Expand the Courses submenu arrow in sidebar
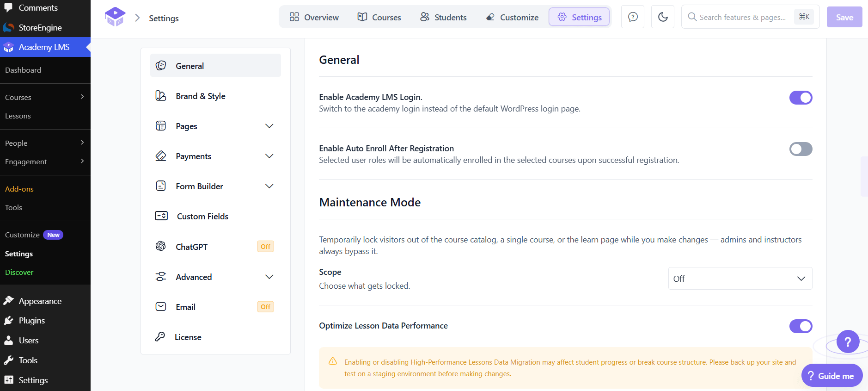The height and width of the screenshot is (391, 868). point(82,97)
